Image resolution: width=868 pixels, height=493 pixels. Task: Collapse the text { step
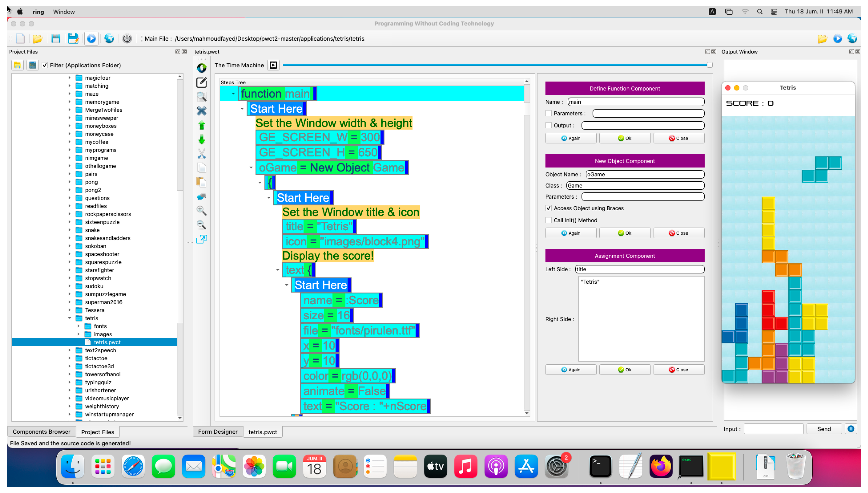pyautogui.click(x=278, y=270)
